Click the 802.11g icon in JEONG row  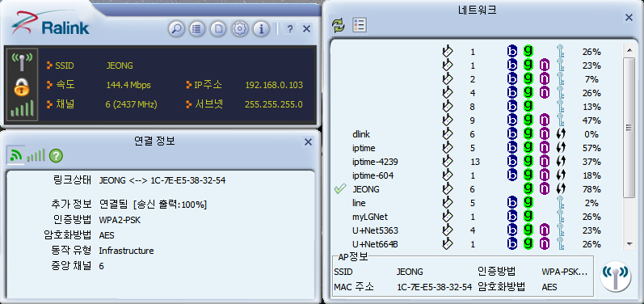528,189
